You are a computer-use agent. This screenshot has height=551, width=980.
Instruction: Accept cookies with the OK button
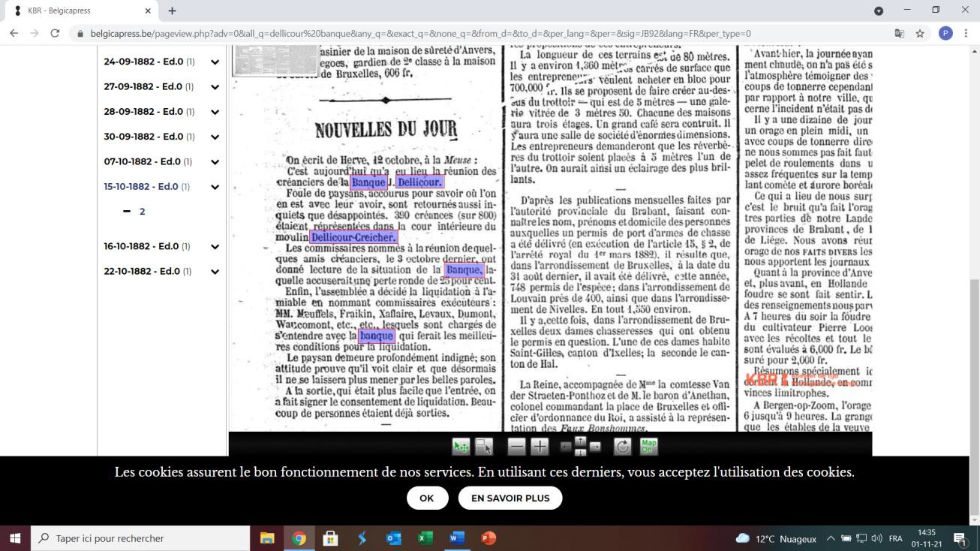click(x=427, y=498)
